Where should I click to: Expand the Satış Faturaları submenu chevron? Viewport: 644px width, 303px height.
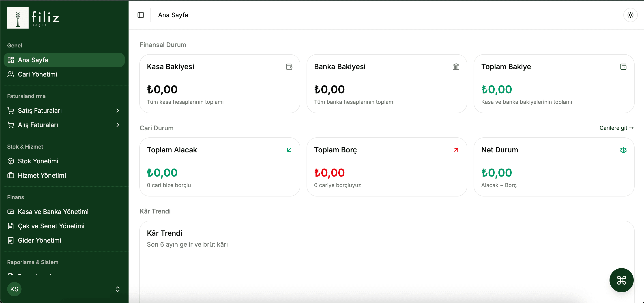coord(118,110)
